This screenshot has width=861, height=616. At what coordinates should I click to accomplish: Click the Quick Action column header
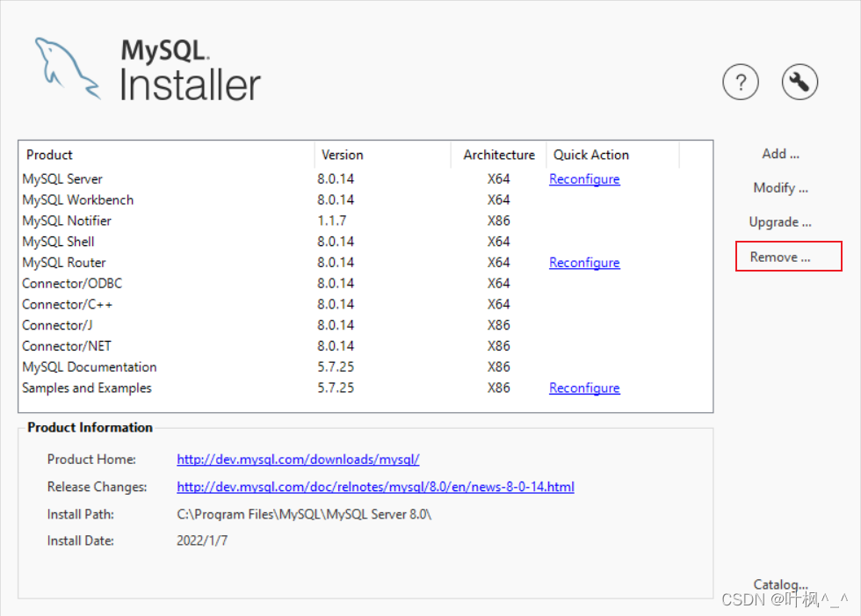[x=613, y=155]
